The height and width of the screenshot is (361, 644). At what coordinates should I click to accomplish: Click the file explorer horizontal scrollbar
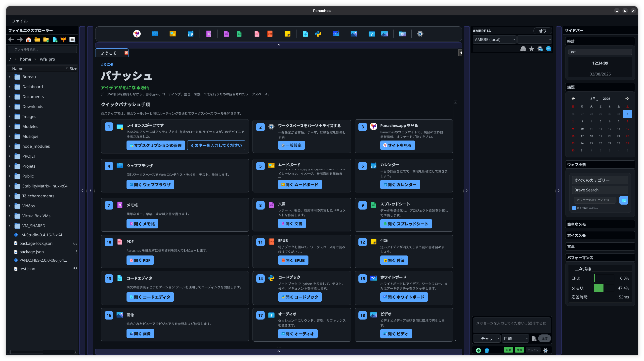tap(27, 352)
